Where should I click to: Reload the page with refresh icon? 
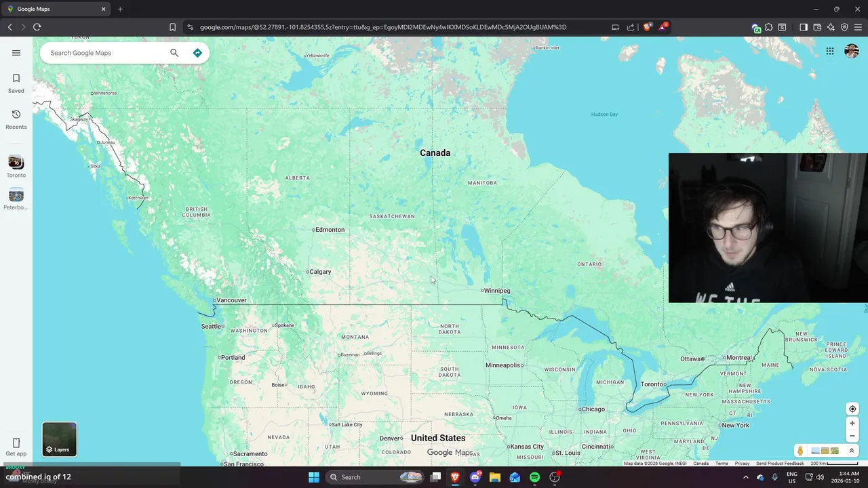click(37, 27)
